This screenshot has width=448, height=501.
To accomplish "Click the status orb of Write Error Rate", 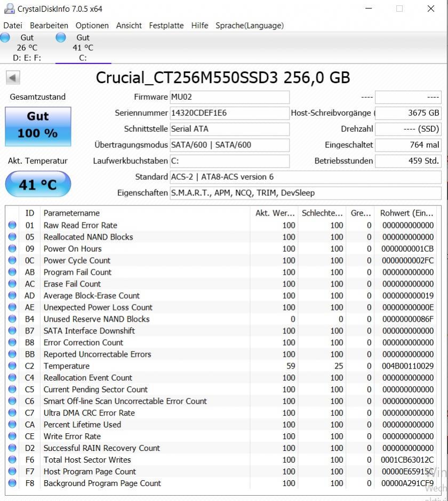I will point(12,436).
